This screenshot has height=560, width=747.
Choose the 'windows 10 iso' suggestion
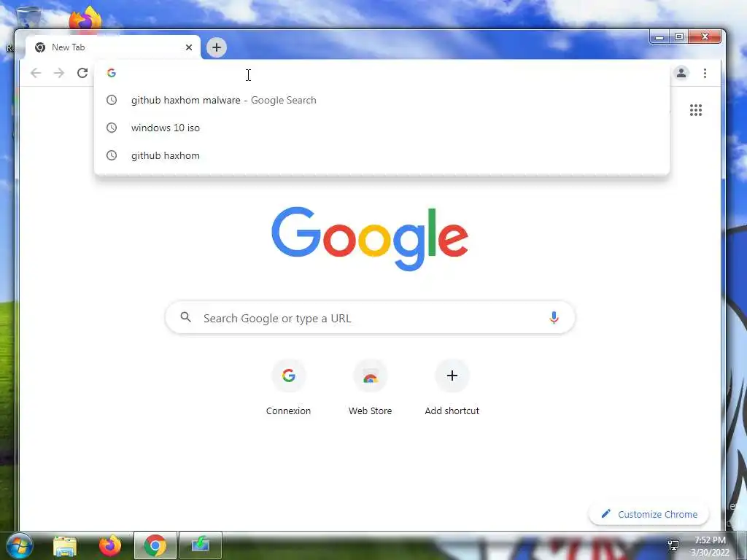pos(382,128)
